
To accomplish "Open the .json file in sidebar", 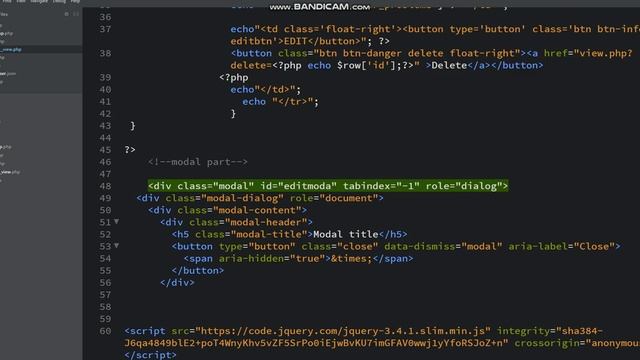I will coord(8,74).
